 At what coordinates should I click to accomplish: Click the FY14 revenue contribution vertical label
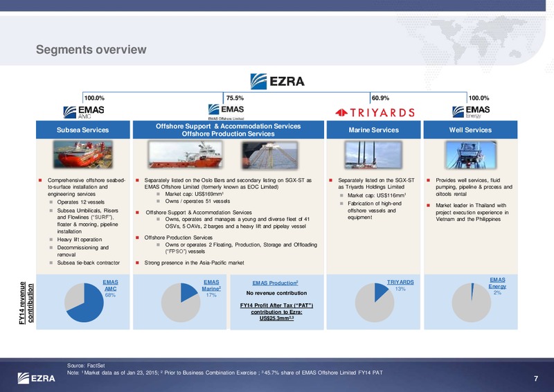26,303
